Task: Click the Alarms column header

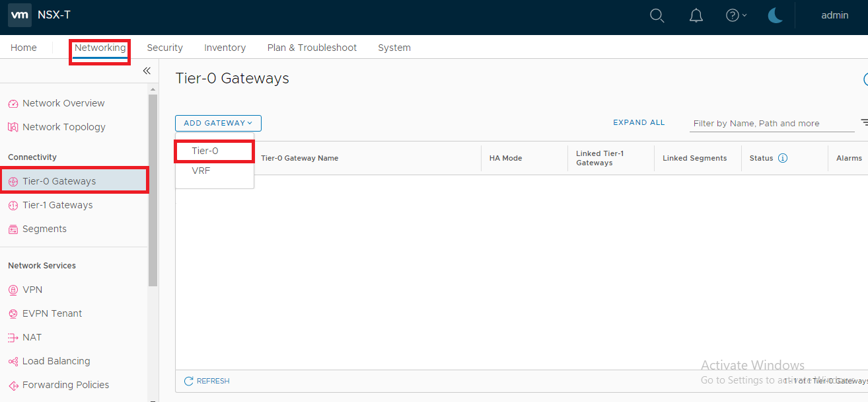Action: [849, 158]
